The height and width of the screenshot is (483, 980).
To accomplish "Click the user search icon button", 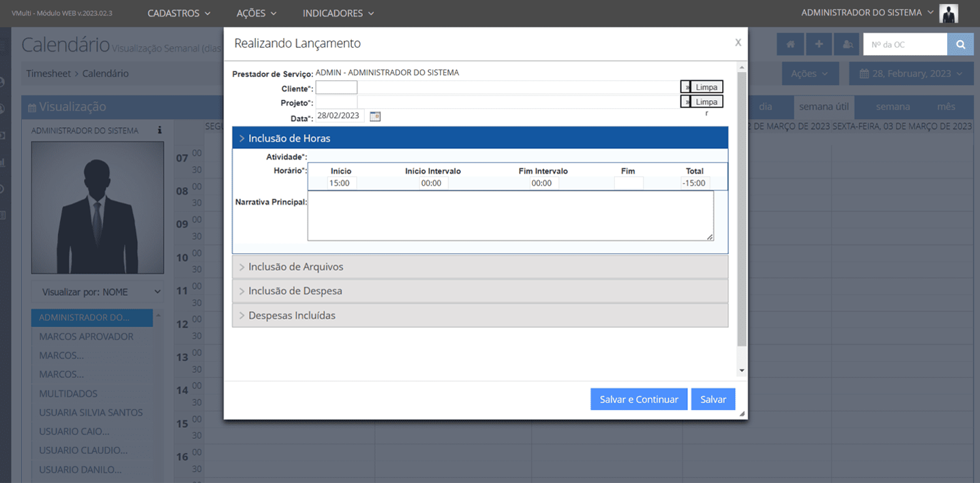I will [x=847, y=44].
